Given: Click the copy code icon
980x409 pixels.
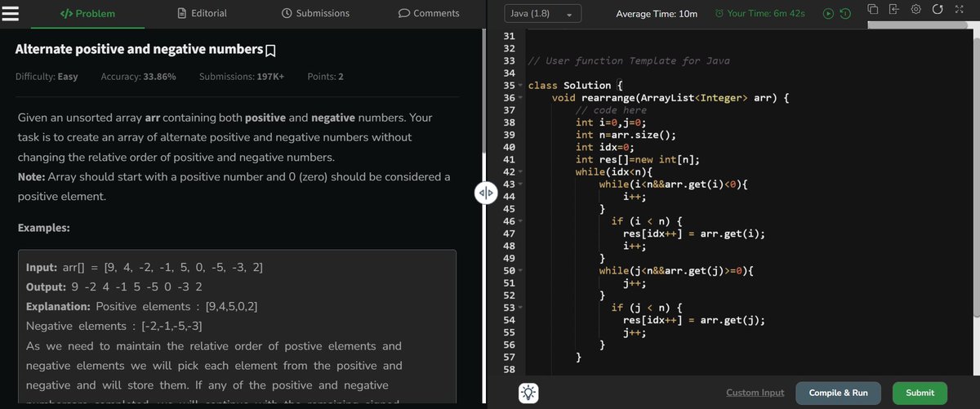Looking at the screenshot, I should 873,10.
